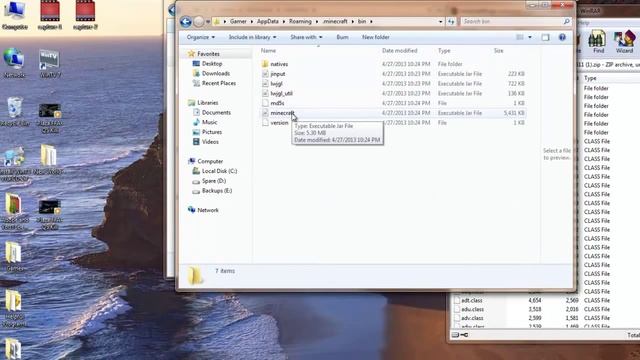640x360 pixels.
Task: Open the Pictures library
Action: pos(212,132)
